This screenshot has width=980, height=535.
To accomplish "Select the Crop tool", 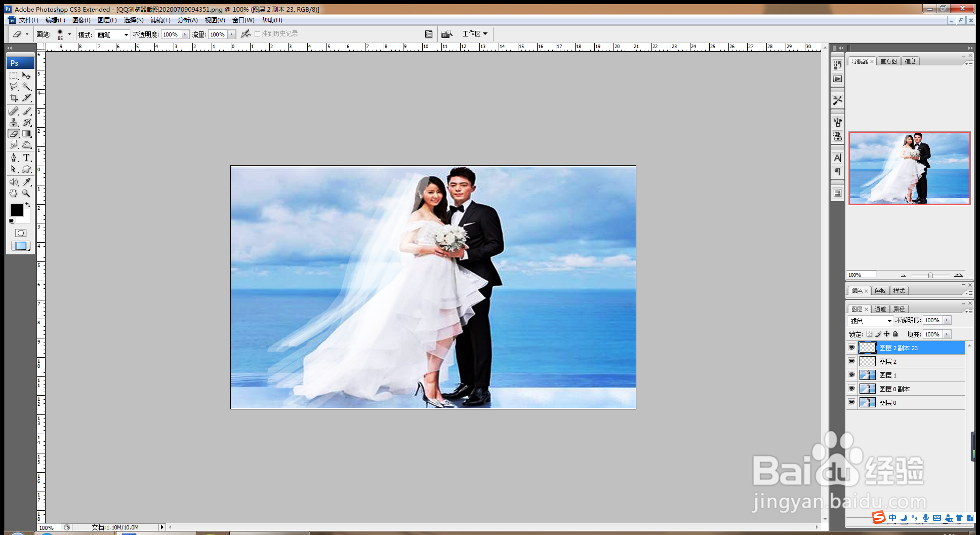I will coord(14,98).
